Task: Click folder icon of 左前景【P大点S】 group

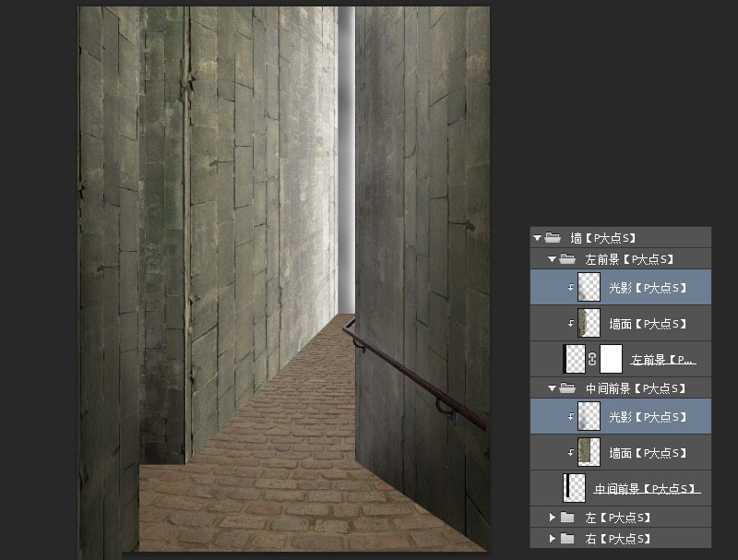Action: pos(567,258)
